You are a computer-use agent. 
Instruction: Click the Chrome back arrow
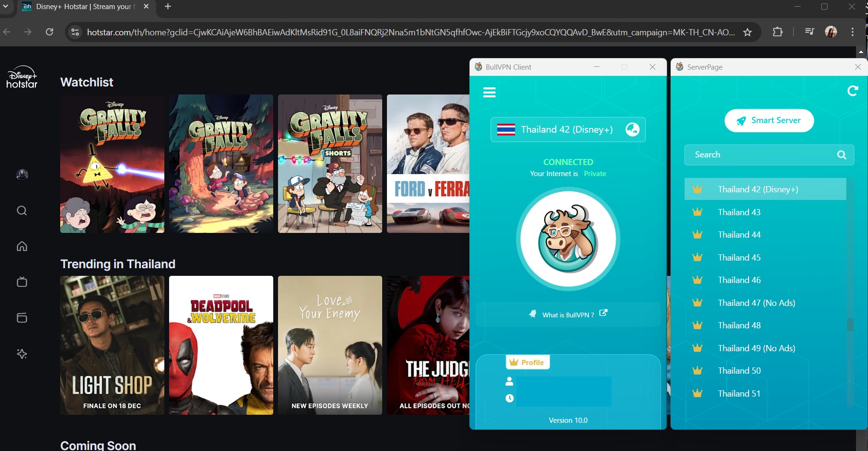tap(7, 32)
